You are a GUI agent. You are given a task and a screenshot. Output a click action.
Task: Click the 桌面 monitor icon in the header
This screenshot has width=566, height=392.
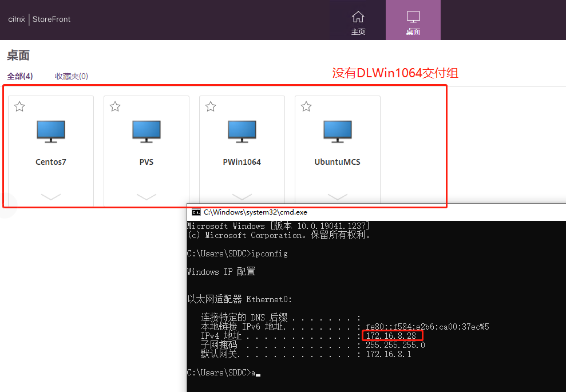pos(413,17)
